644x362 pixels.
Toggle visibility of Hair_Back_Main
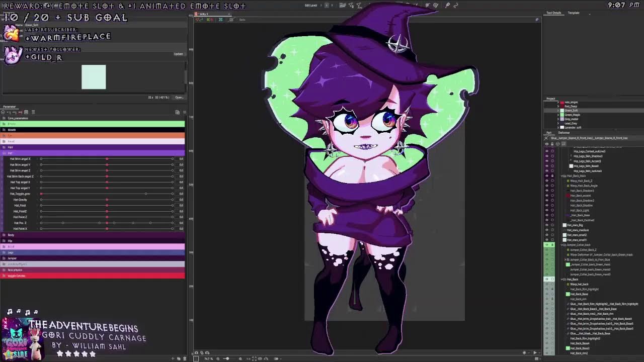[x=547, y=176]
